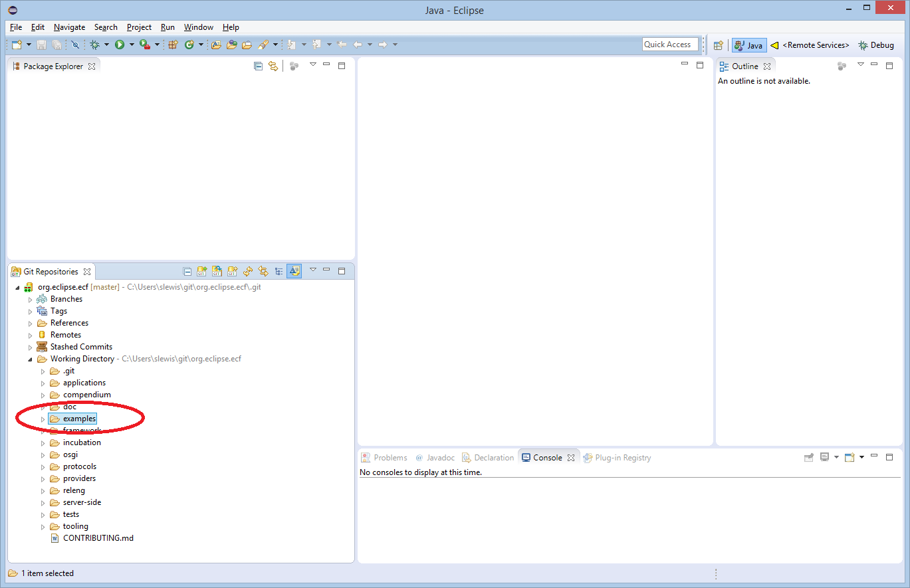Viewport: 910px width, 588px height.
Task: Click the Clone Git repository icon
Action: coord(217,271)
